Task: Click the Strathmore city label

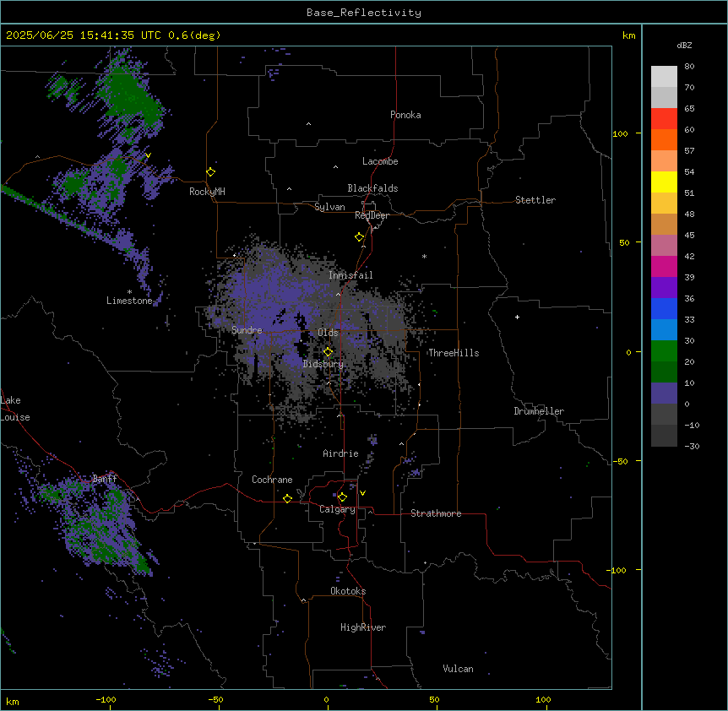Action: coord(436,513)
